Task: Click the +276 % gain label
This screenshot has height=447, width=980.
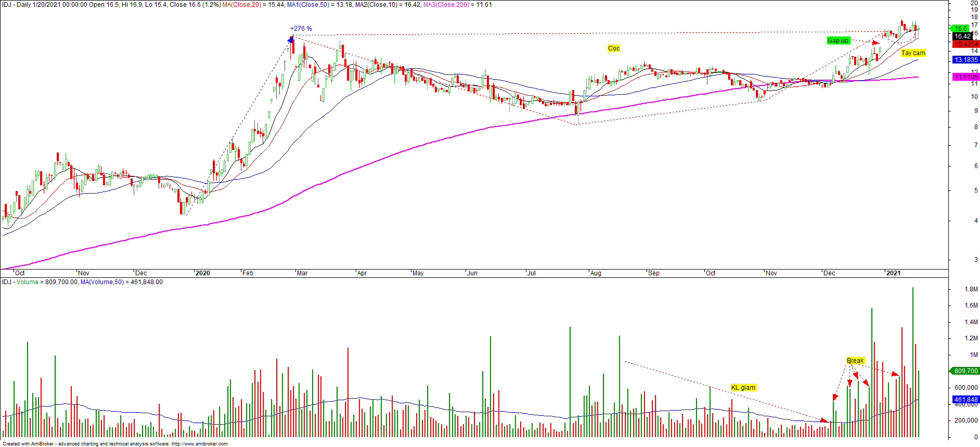Action: [x=301, y=29]
